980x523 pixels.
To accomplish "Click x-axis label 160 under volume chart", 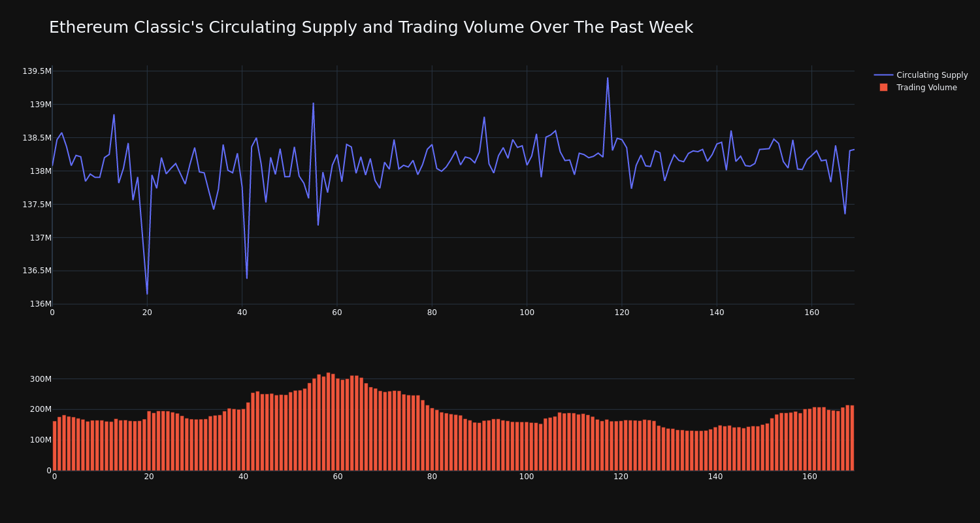I will pyautogui.click(x=809, y=477).
